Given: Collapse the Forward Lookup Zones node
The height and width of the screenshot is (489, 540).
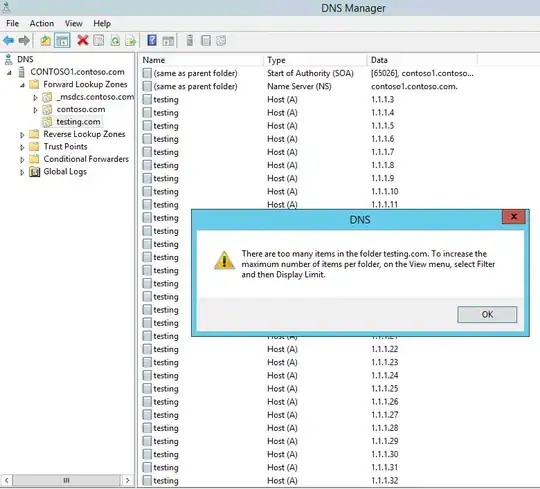Looking at the screenshot, I should pos(22,85).
